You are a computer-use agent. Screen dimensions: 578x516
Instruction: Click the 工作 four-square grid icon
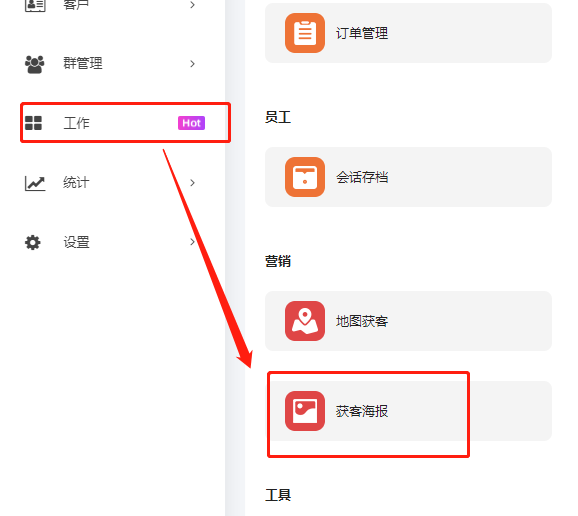(33, 123)
